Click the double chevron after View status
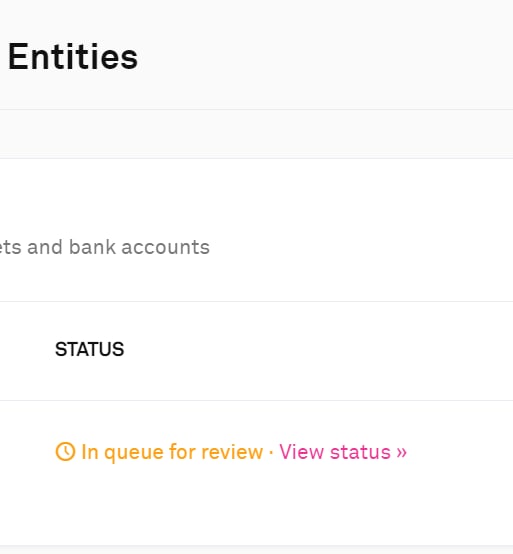This screenshot has height=554, width=513. tap(401, 452)
